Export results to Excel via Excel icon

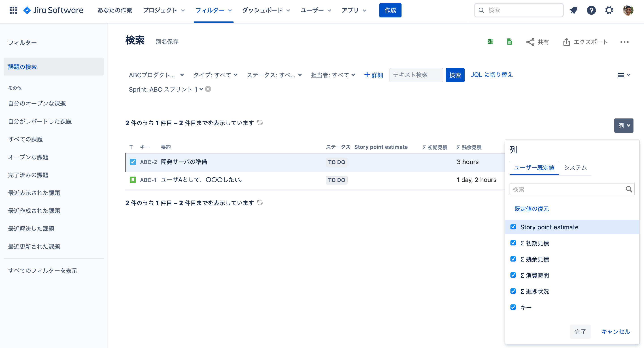[490, 42]
